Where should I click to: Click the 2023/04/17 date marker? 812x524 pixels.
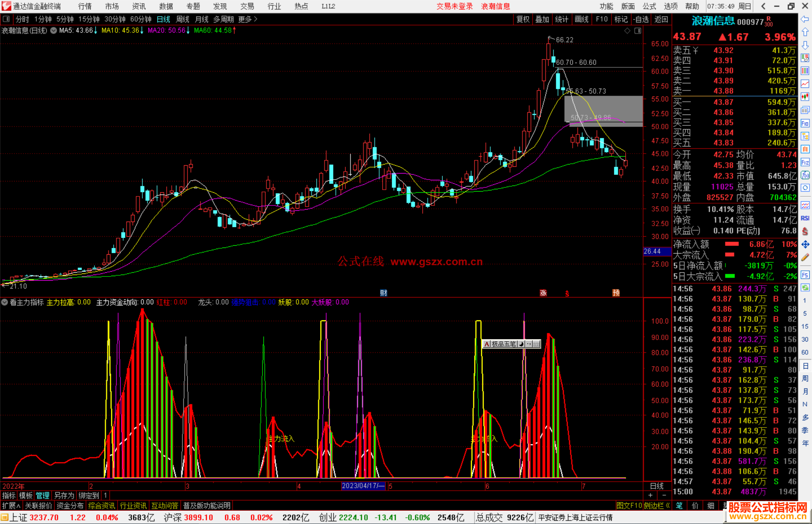point(363,486)
